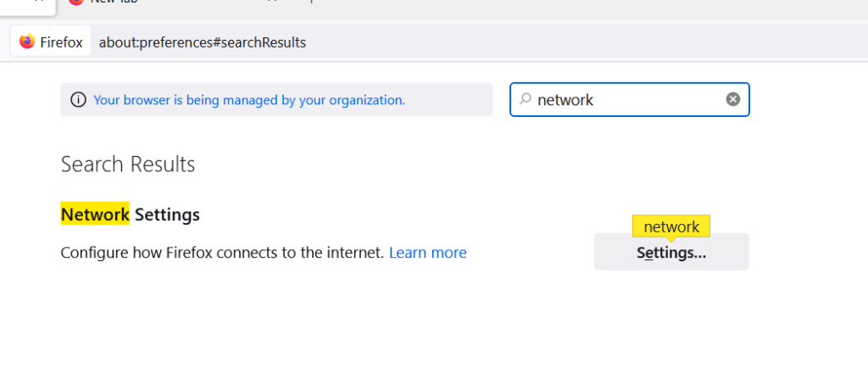The height and width of the screenshot is (379, 868).
Task: Click the "Configure how Firefox connects" description text
Action: [222, 253]
